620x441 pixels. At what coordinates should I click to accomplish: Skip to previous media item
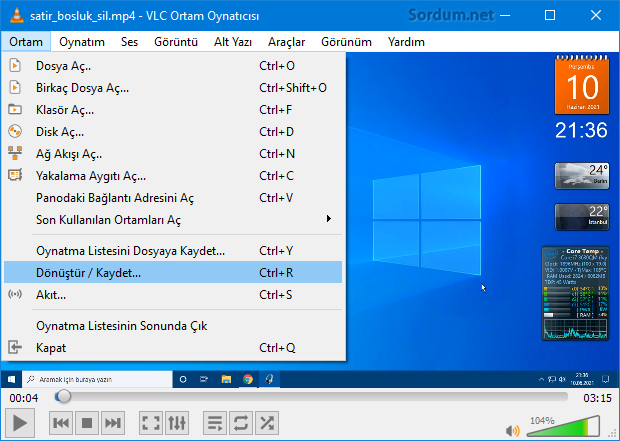pos(61,423)
